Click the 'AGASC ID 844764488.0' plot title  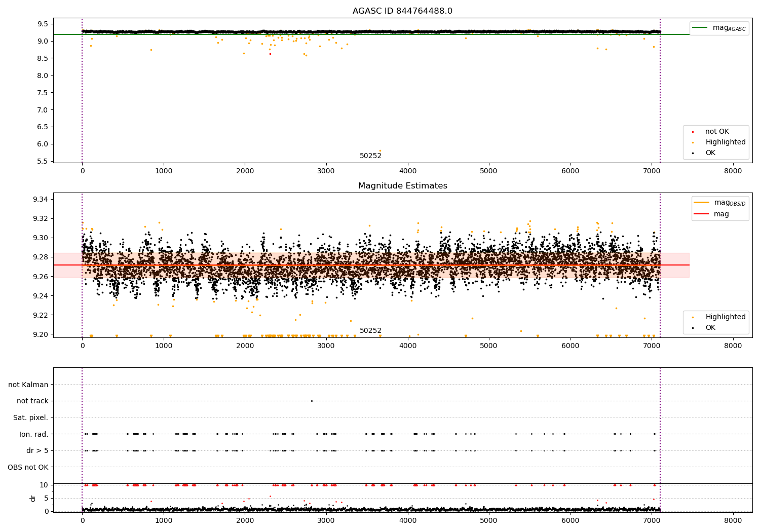(x=402, y=11)
